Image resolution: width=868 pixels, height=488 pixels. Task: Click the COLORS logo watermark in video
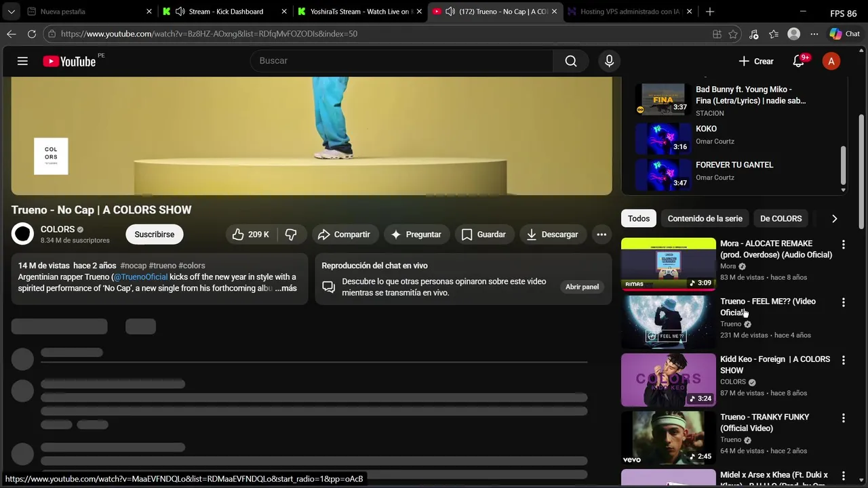(x=51, y=156)
